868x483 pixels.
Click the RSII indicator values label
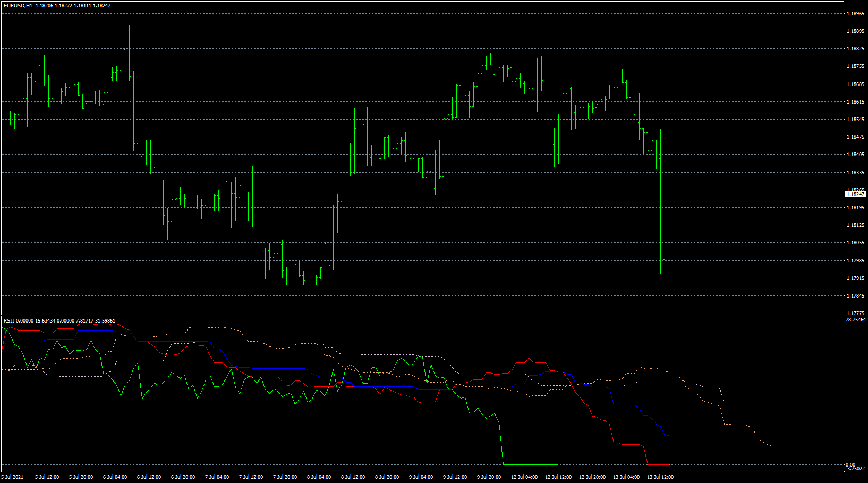pyautogui.click(x=59, y=320)
